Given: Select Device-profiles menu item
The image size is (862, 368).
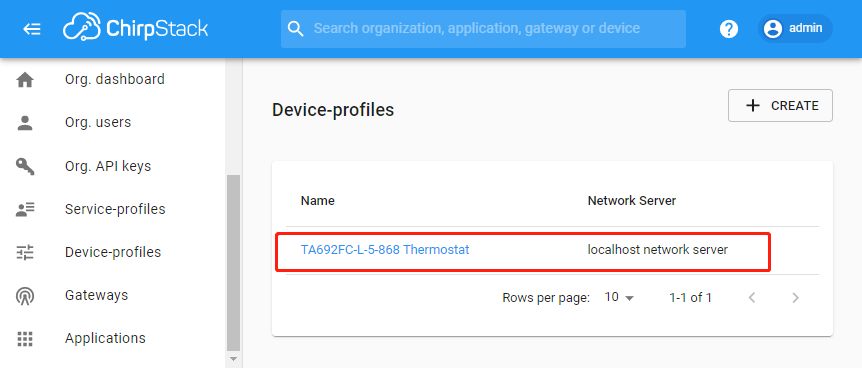Looking at the screenshot, I should (x=113, y=252).
